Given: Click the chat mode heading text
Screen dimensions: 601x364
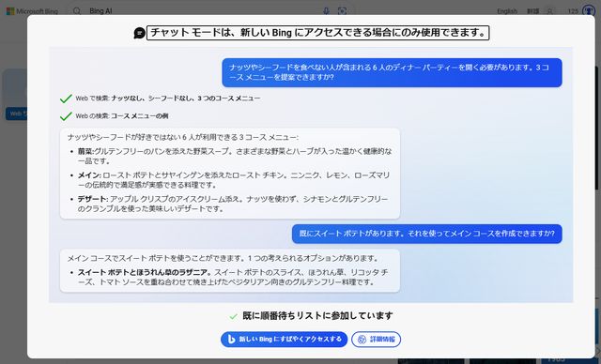Looking at the screenshot, I should [318, 33].
